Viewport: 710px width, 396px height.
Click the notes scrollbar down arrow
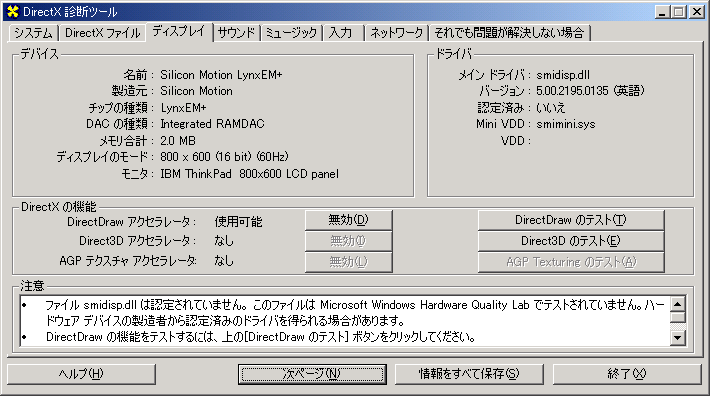[677, 338]
